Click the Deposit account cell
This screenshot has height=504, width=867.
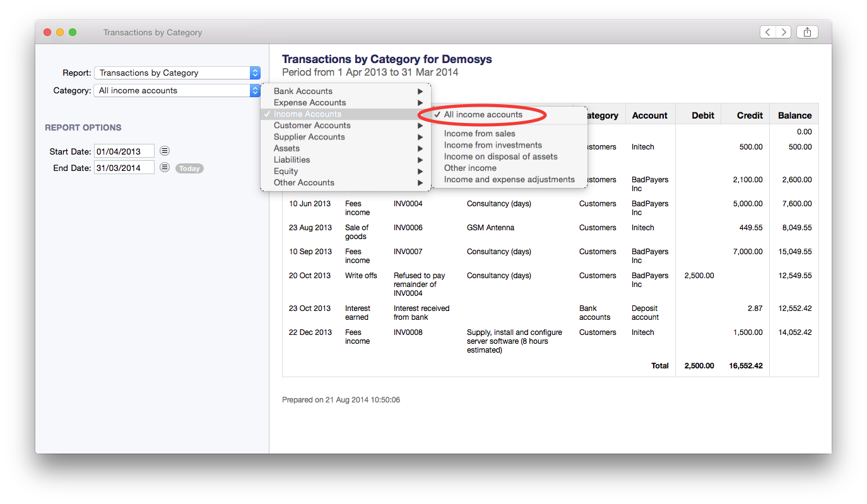click(x=646, y=313)
